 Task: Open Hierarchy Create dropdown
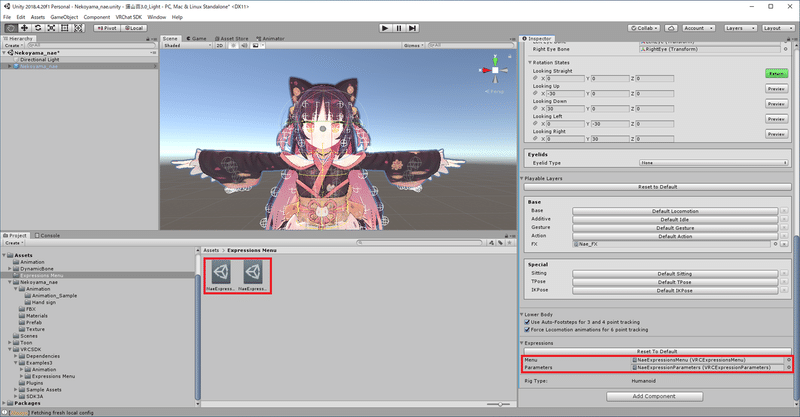[13, 45]
